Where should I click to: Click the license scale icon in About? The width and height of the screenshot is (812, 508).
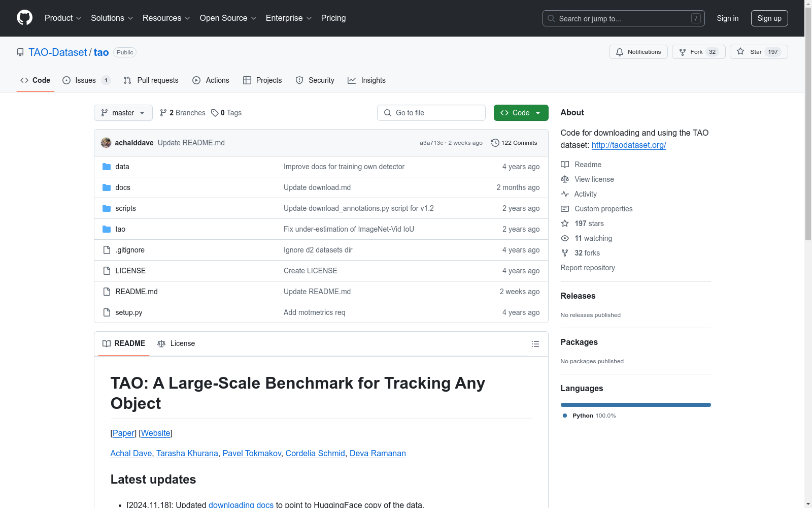(565, 179)
